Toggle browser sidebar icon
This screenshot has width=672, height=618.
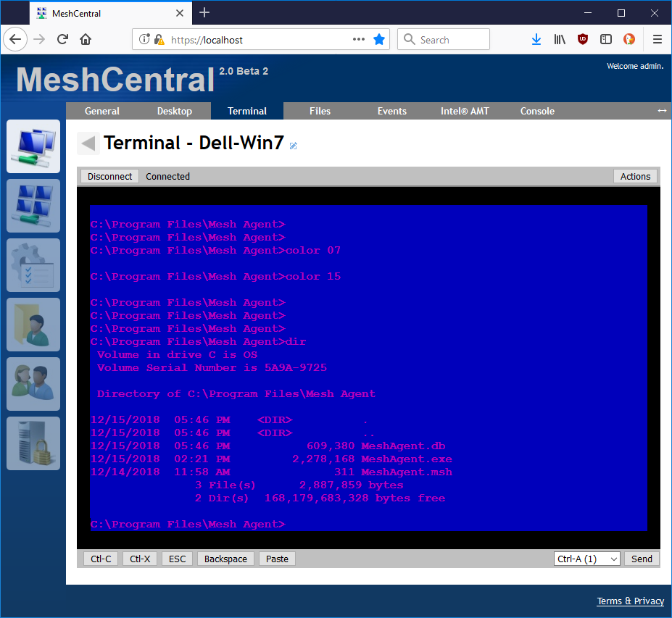tap(605, 39)
